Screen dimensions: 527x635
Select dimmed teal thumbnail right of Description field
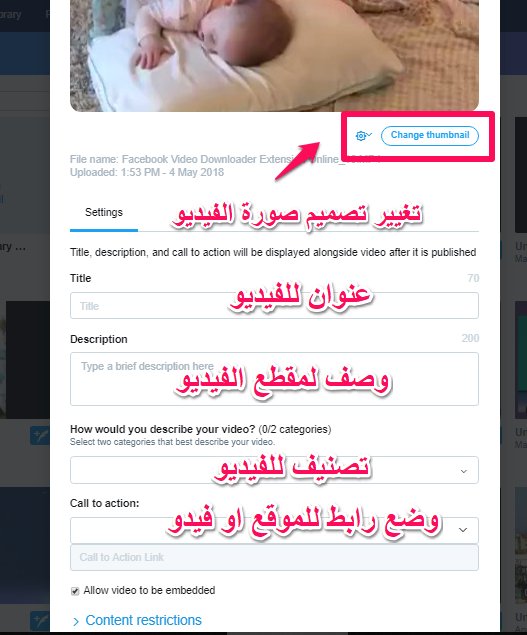click(x=521, y=360)
